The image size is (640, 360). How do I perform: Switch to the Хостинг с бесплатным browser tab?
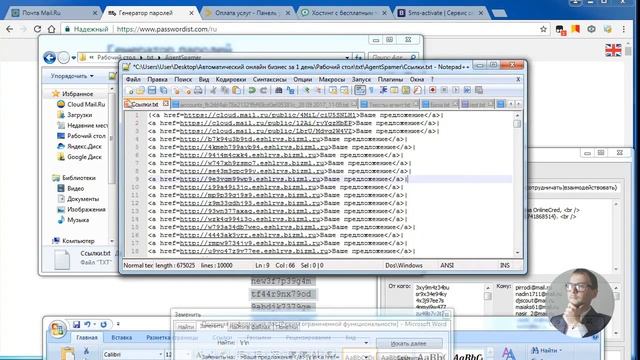coord(344,13)
